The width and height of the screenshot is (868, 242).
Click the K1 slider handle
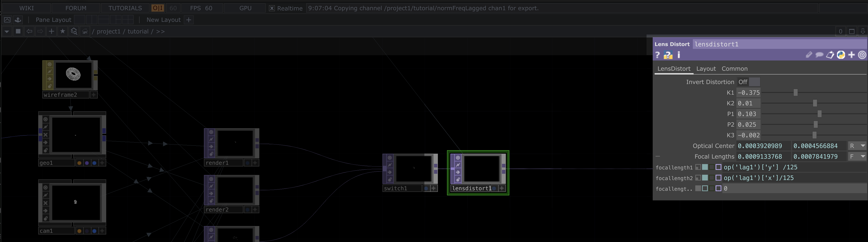[796, 93]
